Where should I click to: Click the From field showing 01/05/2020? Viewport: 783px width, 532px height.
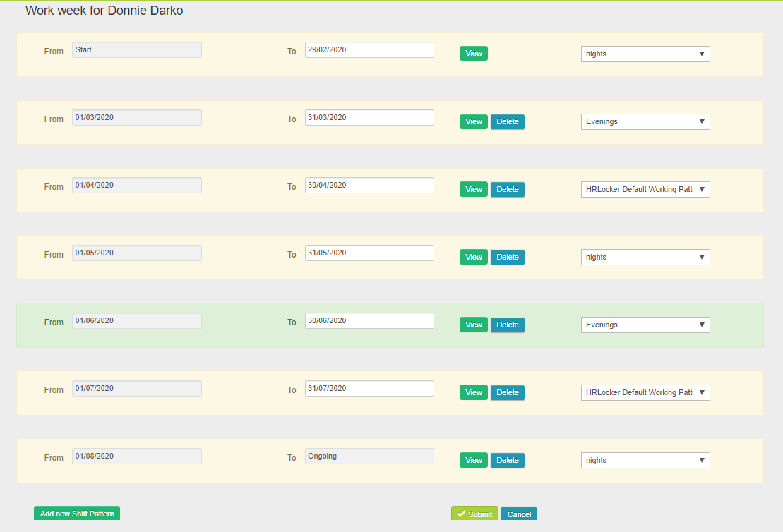click(x=136, y=253)
